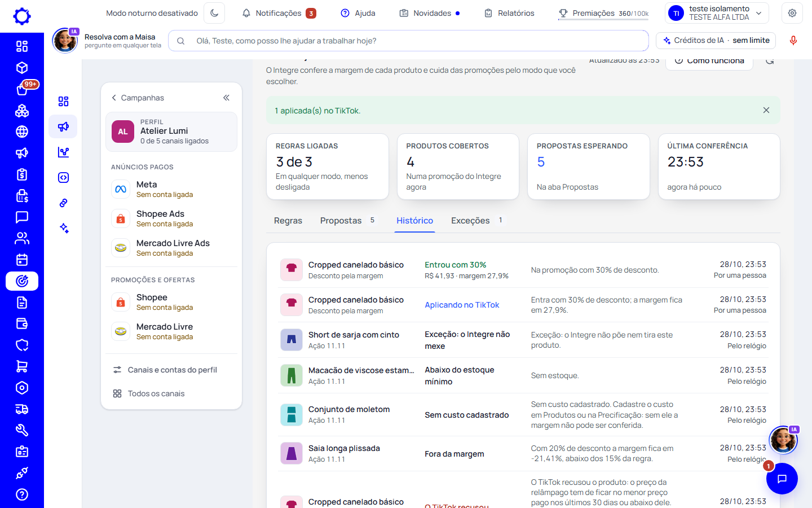Click the wrench tools icon in the blue sidebar
Image resolution: width=812 pixels, height=508 pixels.
click(x=22, y=430)
